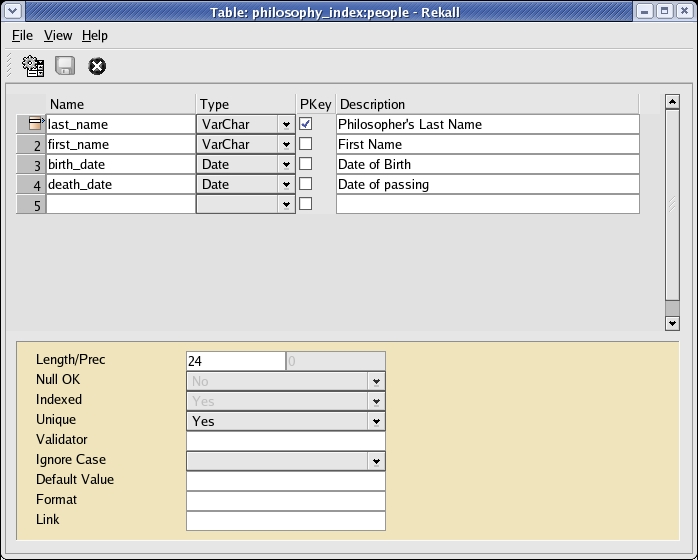This screenshot has height=560, width=698.
Task: Click the Validator input field
Action: (285, 441)
